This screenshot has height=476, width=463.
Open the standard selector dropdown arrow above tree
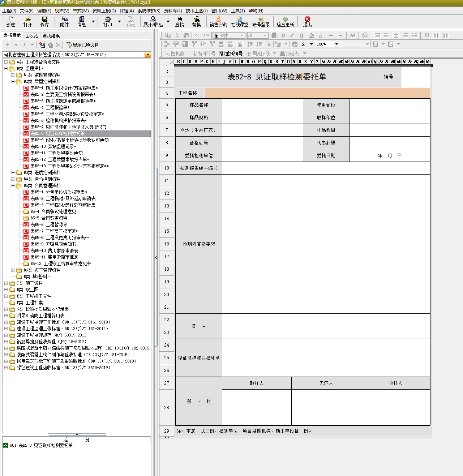(148, 55)
